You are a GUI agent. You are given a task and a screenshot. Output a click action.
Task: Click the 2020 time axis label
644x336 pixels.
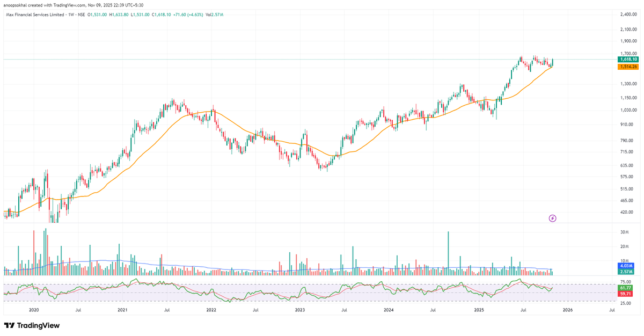click(34, 310)
